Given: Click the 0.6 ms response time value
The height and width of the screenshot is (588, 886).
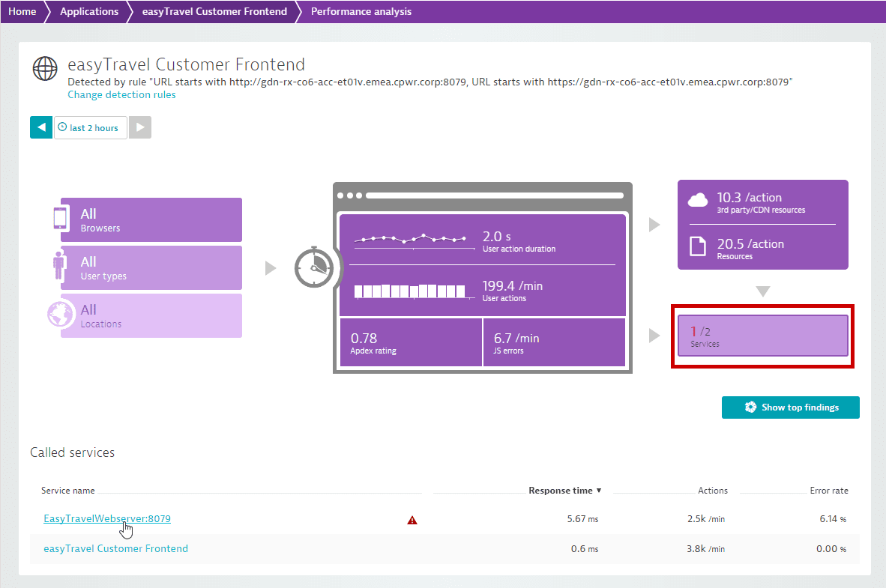Looking at the screenshot, I should (584, 548).
